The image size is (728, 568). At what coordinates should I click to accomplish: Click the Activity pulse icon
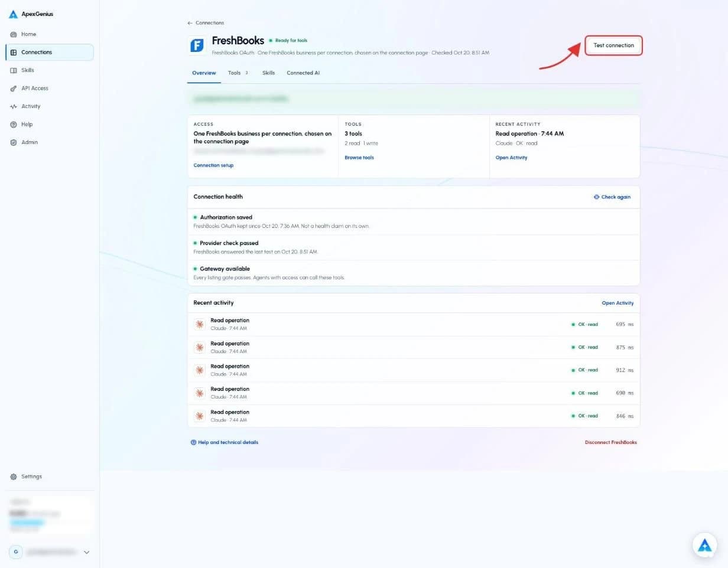pyautogui.click(x=14, y=106)
